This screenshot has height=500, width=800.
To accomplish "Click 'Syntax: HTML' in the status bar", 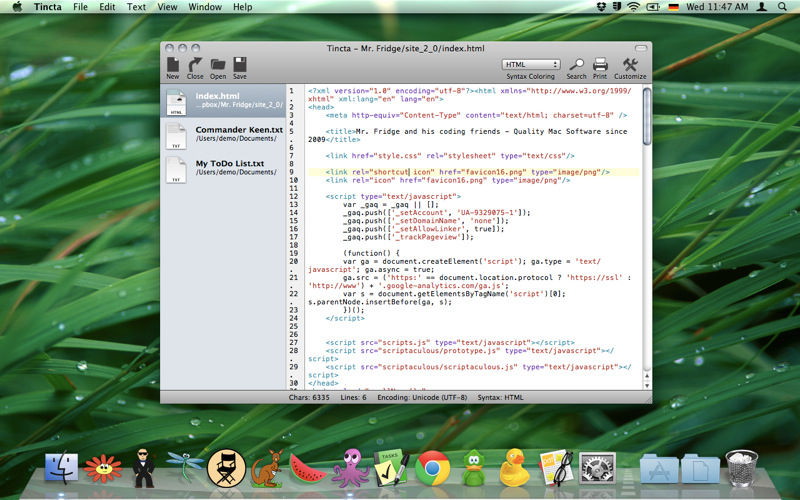I will (x=500, y=397).
